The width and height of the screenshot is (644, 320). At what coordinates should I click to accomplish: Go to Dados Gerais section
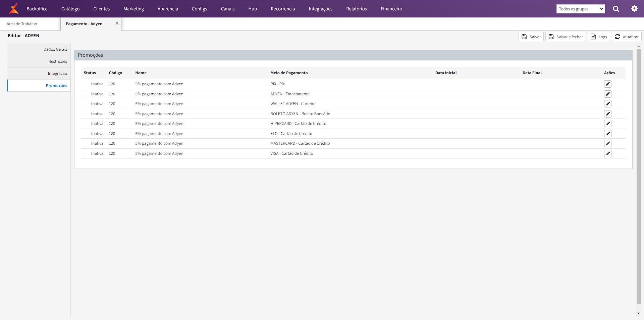39,49
